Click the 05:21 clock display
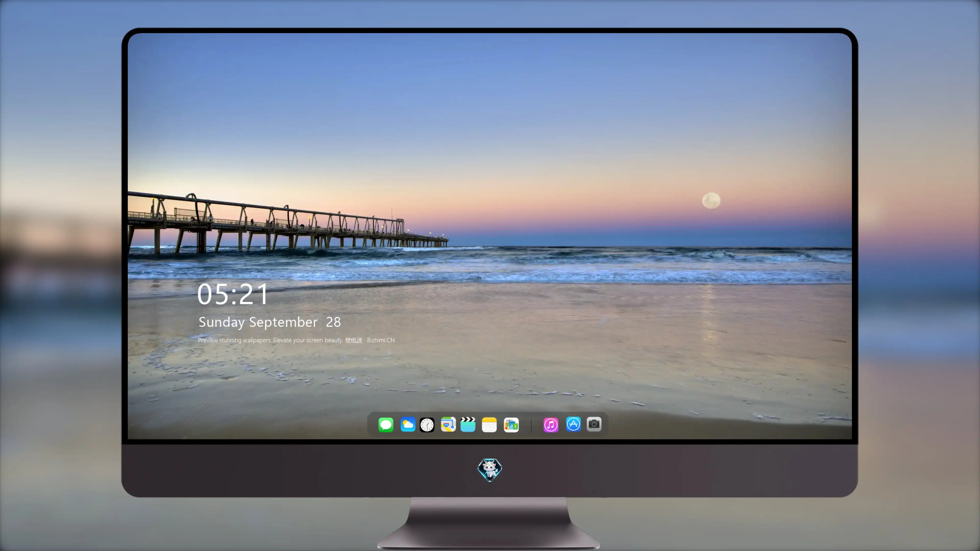980x551 pixels. [x=232, y=294]
